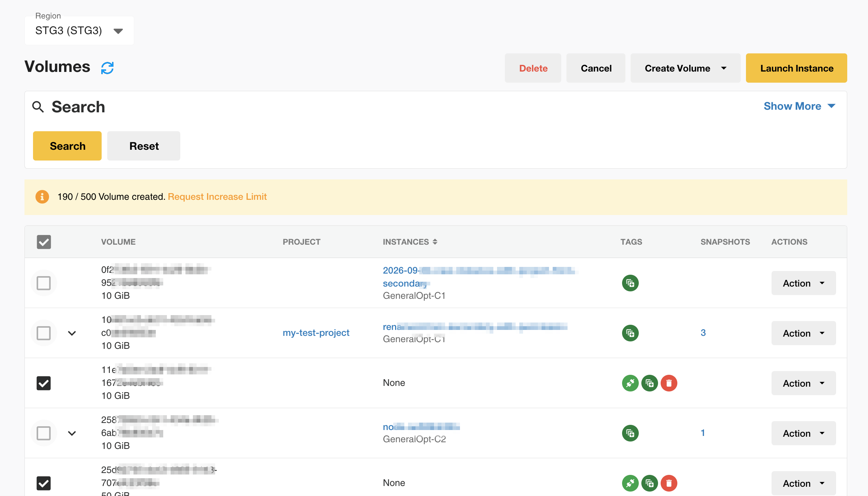Sort by the INSTANCES column arrows
868x496 pixels.
coord(435,242)
